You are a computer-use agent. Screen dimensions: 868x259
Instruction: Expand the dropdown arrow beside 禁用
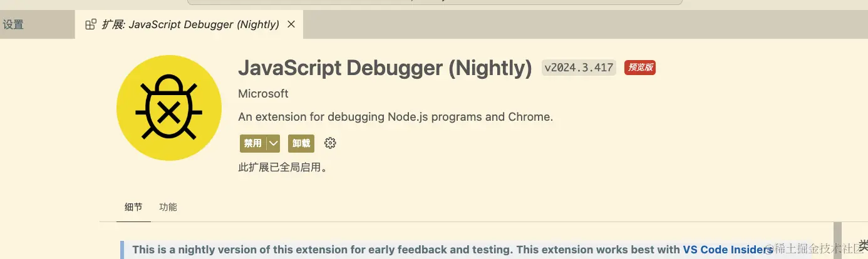point(273,143)
